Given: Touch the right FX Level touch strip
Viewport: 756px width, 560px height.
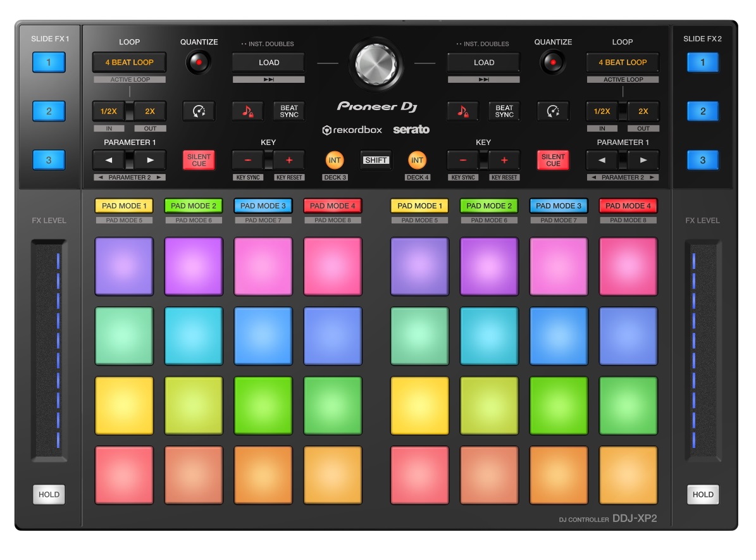Looking at the screenshot, I should click(703, 350).
